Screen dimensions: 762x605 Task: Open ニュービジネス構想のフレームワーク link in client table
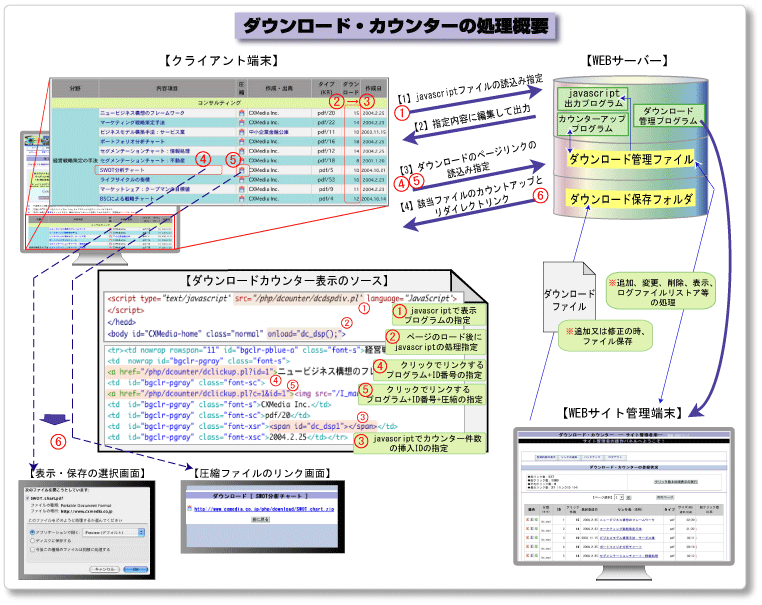[x=142, y=113]
